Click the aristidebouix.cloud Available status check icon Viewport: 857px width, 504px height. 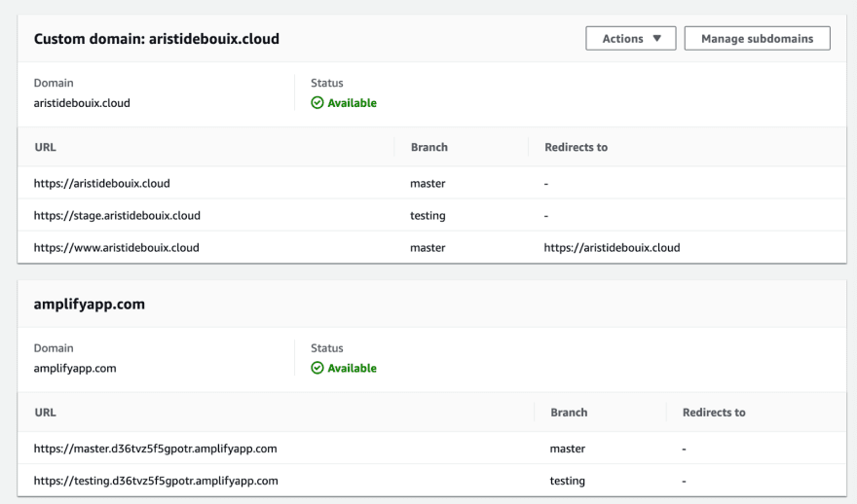317,103
